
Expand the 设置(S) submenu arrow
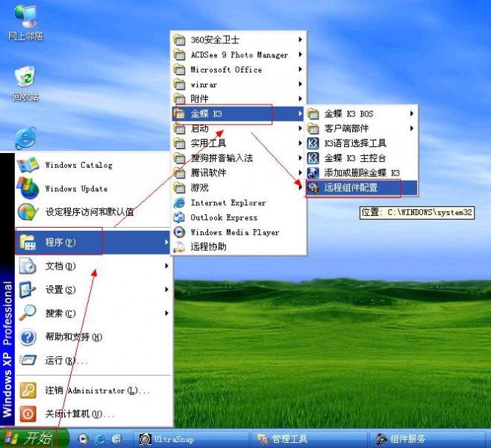point(166,290)
